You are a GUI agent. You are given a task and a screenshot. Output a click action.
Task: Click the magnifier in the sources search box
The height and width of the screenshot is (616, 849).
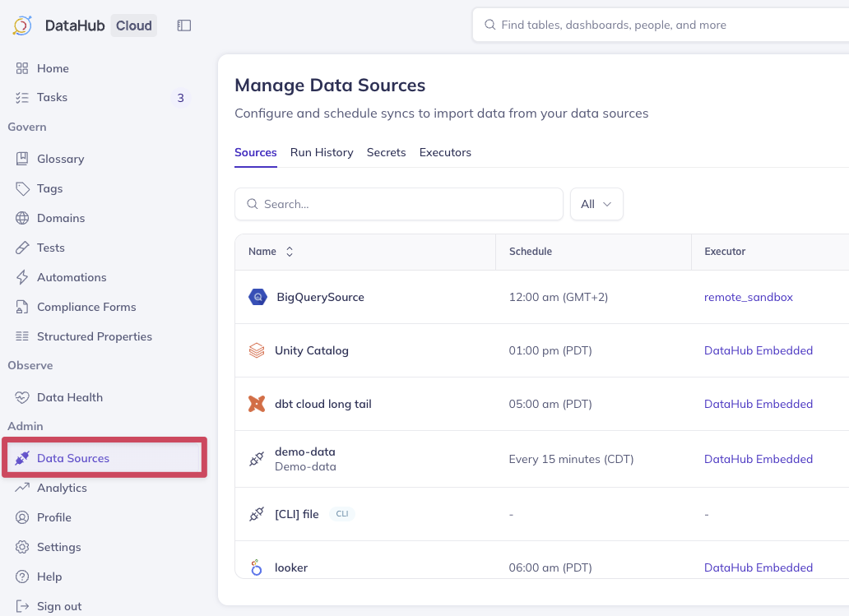coord(253,204)
